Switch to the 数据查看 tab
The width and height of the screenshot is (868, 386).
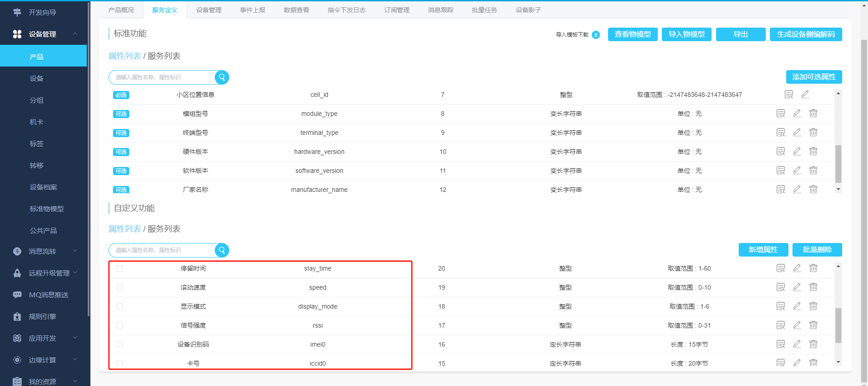tap(297, 10)
